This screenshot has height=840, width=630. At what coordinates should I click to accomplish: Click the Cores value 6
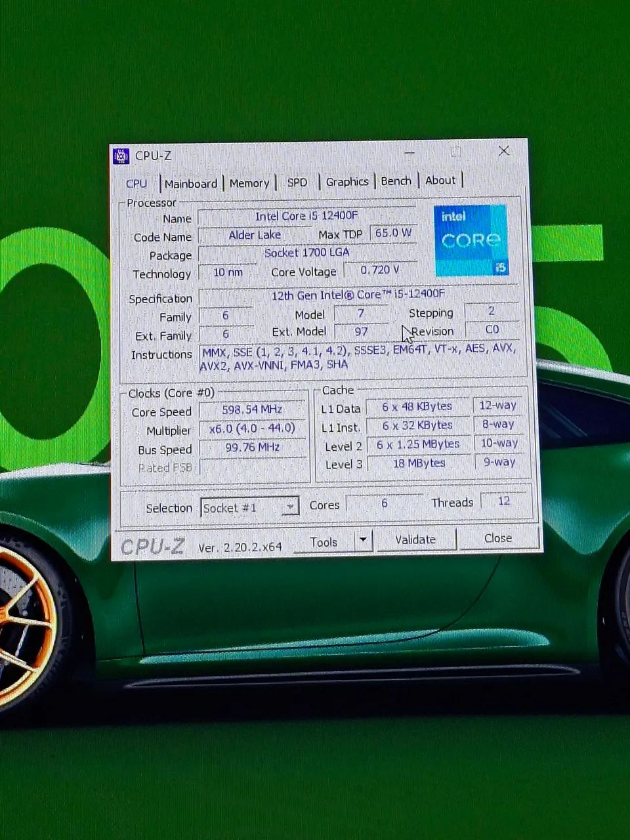tap(385, 503)
